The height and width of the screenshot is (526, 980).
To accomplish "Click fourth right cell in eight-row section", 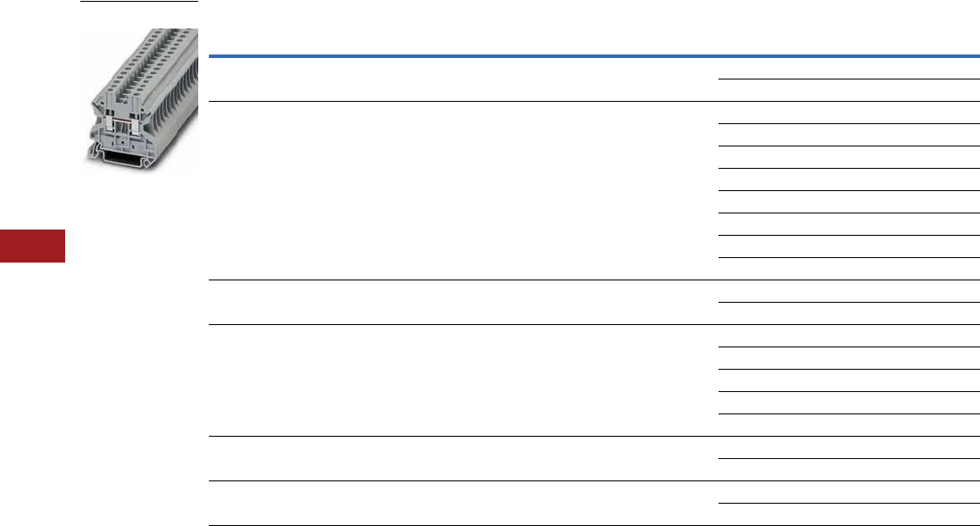I will (846, 180).
